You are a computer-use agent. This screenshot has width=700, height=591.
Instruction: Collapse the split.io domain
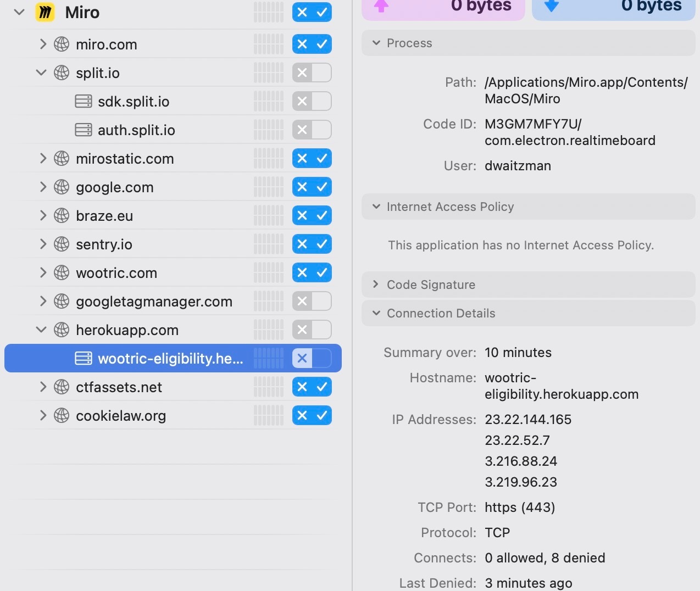pos(41,73)
